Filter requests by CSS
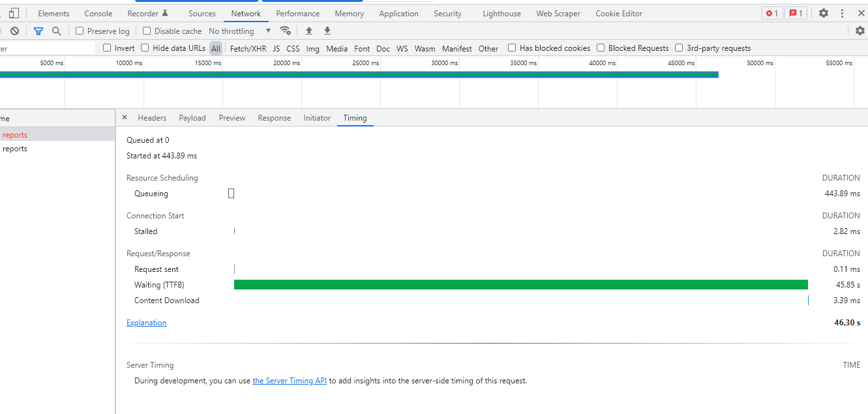This screenshot has height=414, width=868. (x=293, y=48)
